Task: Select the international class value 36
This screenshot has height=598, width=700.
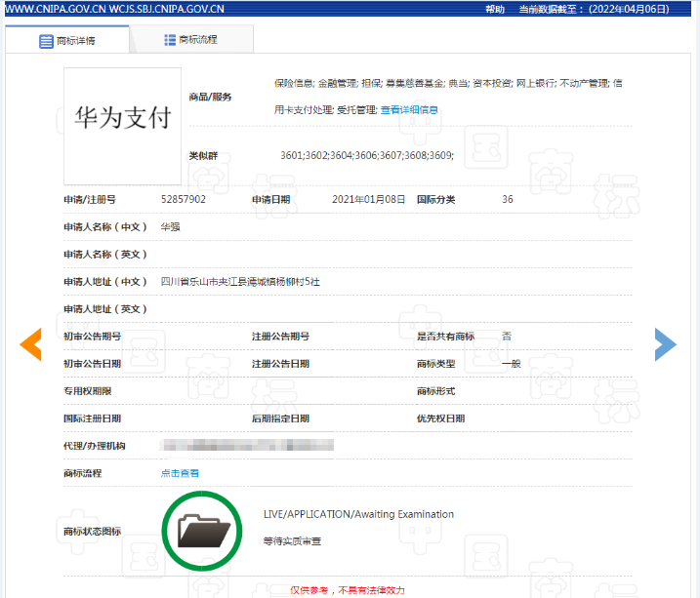Action: pyautogui.click(x=508, y=199)
